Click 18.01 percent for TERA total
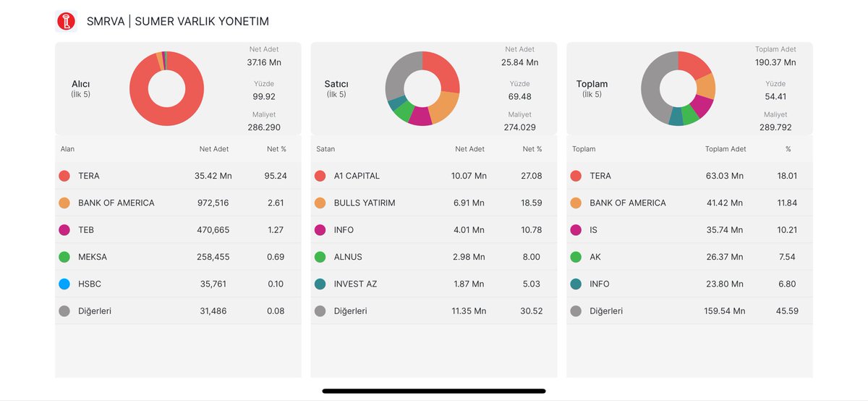The height and width of the screenshot is (401, 868). point(787,176)
